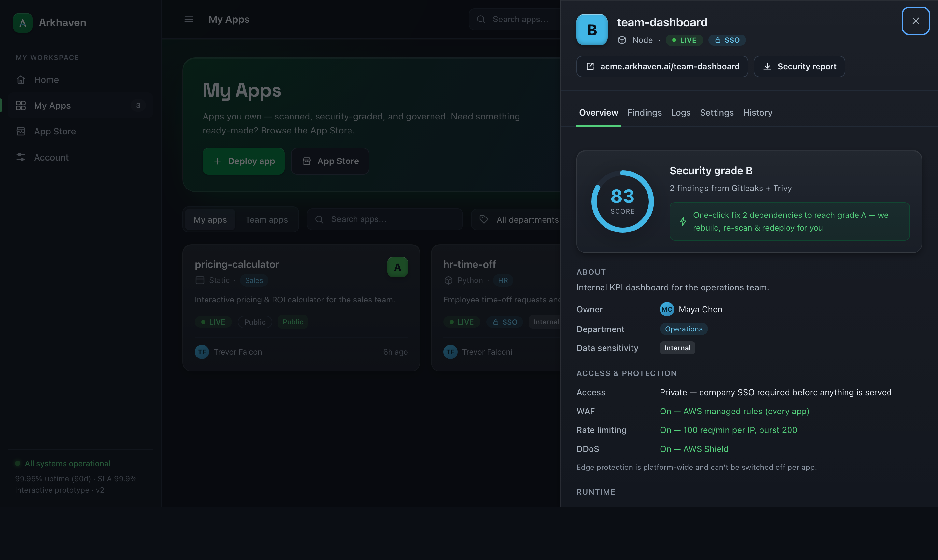Switch to the Logs tab
This screenshot has width=938, height=560.
[681, 112]
